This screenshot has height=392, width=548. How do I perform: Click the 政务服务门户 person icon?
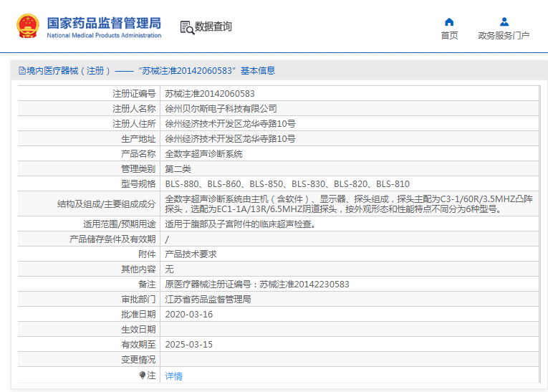point(504,21)
